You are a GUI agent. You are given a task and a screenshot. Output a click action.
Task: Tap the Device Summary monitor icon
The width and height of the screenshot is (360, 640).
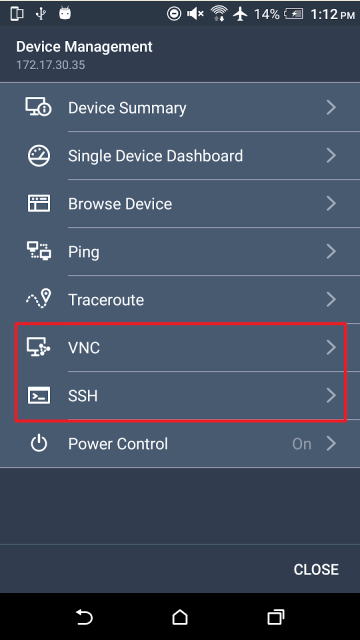[38, 107]
